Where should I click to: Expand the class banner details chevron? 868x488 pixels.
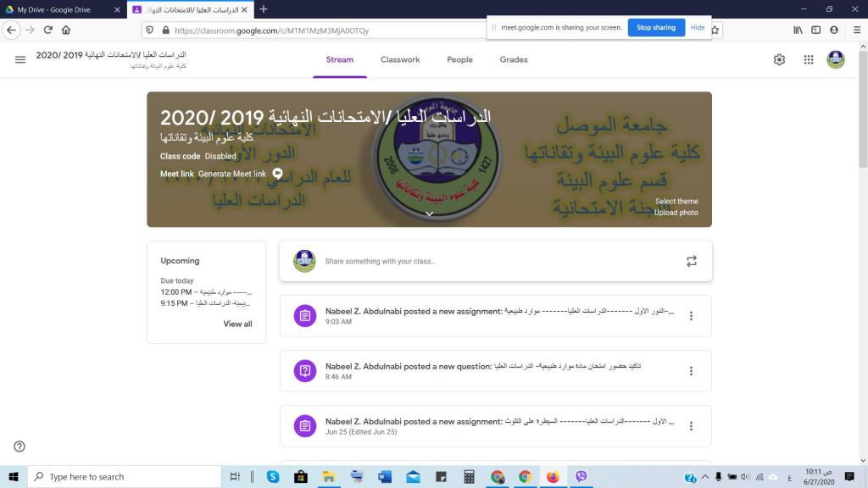[429, 214]
